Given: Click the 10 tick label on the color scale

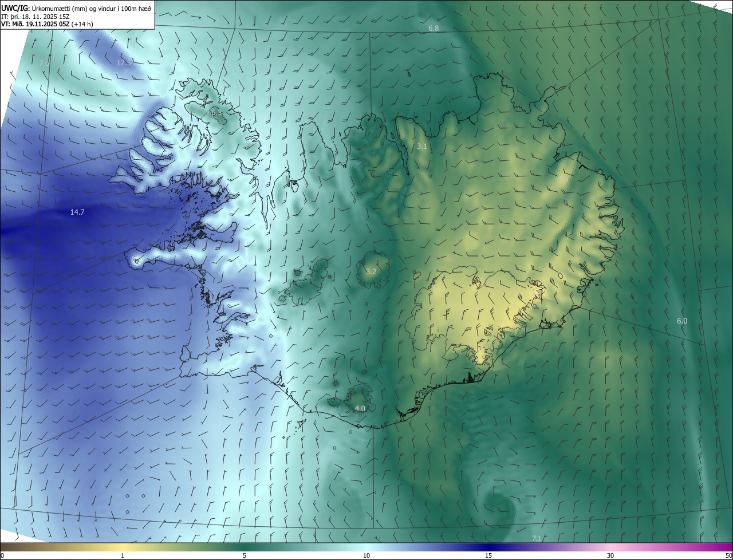Looking at the screenshot, I should pyautogui.click(x=366, y=555).
